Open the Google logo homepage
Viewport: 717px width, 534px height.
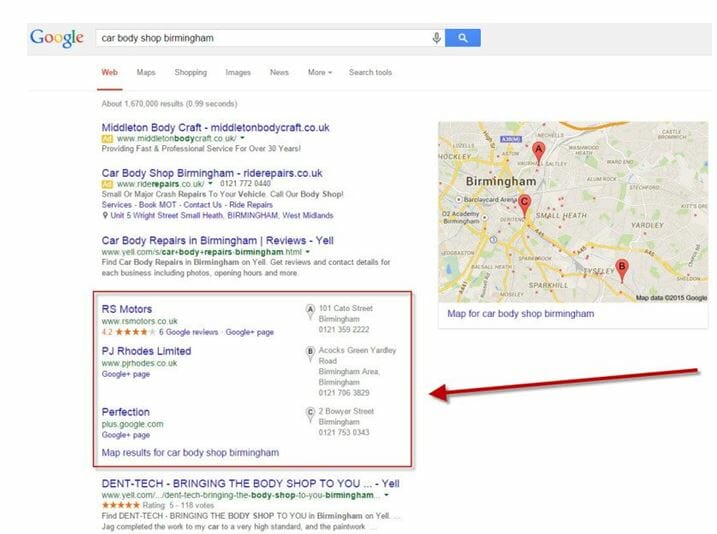coord(57,38)
